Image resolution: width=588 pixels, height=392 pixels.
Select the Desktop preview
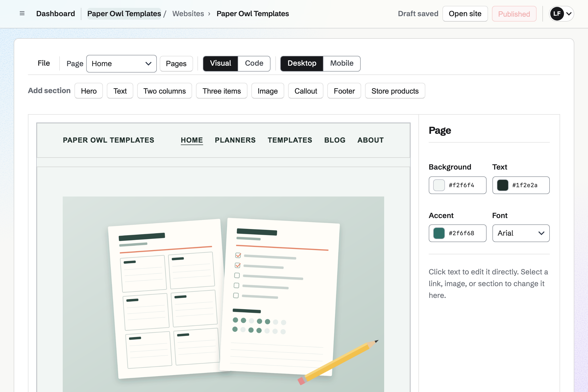(x=302, y=63)
